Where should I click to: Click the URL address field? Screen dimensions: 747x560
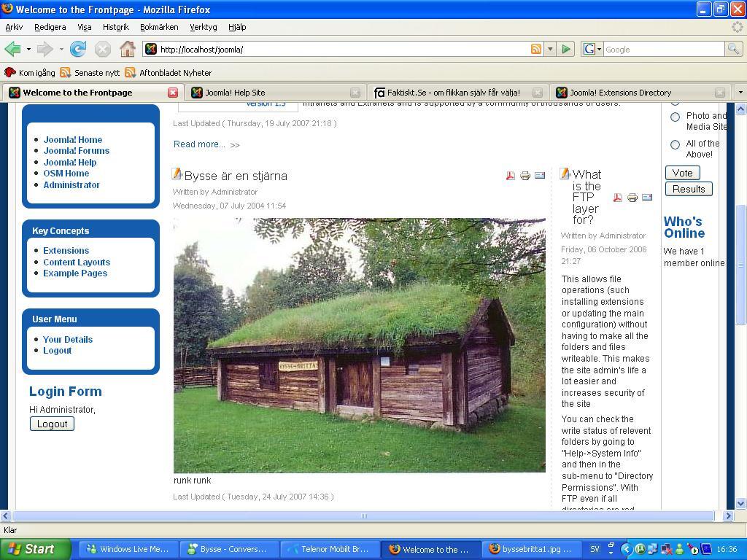coord(343,49)
